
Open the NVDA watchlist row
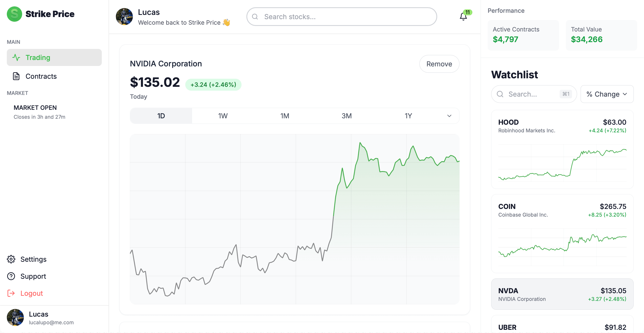tap(562, 294)
